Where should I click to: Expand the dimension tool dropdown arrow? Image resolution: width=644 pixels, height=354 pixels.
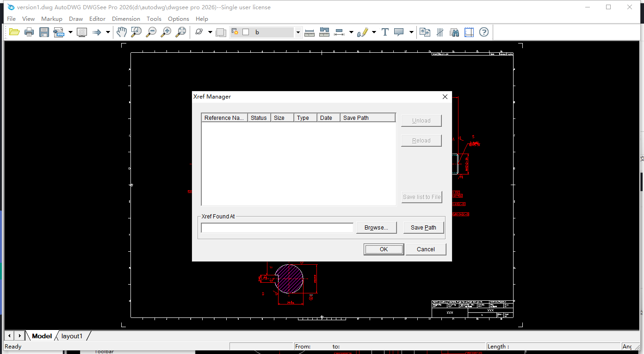point(351,32)
